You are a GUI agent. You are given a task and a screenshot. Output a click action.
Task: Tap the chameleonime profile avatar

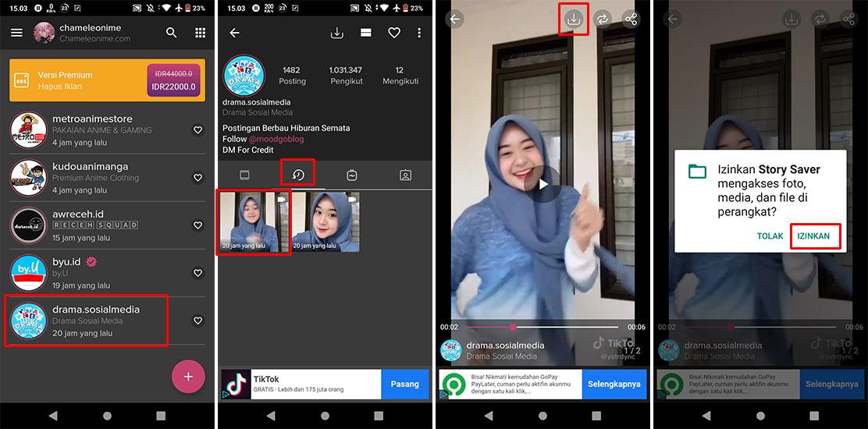(44, 33)
